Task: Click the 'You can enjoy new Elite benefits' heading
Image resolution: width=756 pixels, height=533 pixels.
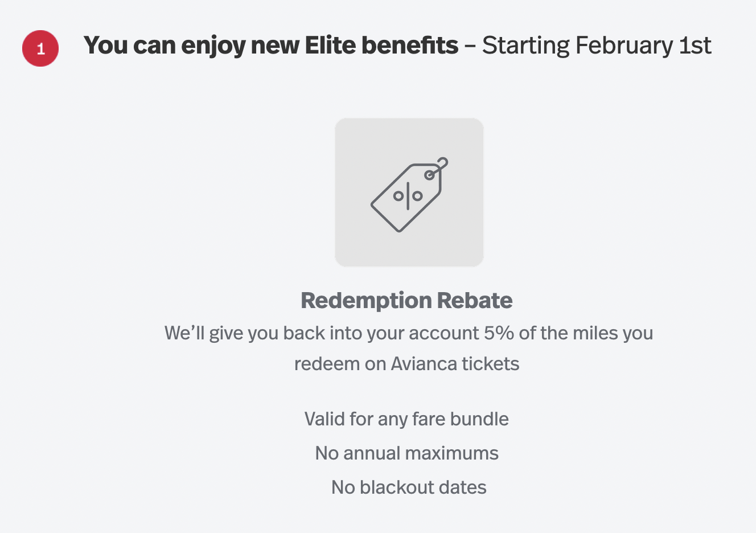Action: [x=271, y=46]
